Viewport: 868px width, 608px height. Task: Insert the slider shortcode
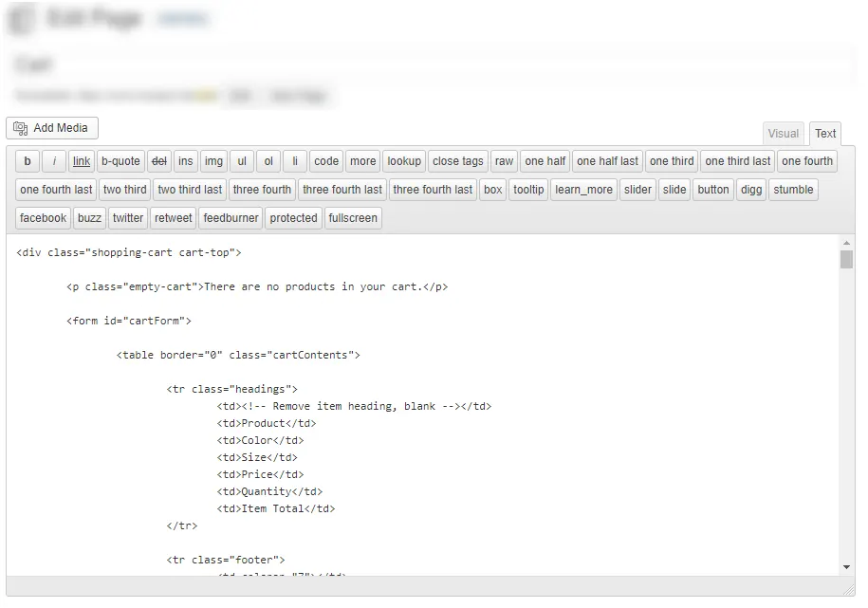click(x=637, y=190)
